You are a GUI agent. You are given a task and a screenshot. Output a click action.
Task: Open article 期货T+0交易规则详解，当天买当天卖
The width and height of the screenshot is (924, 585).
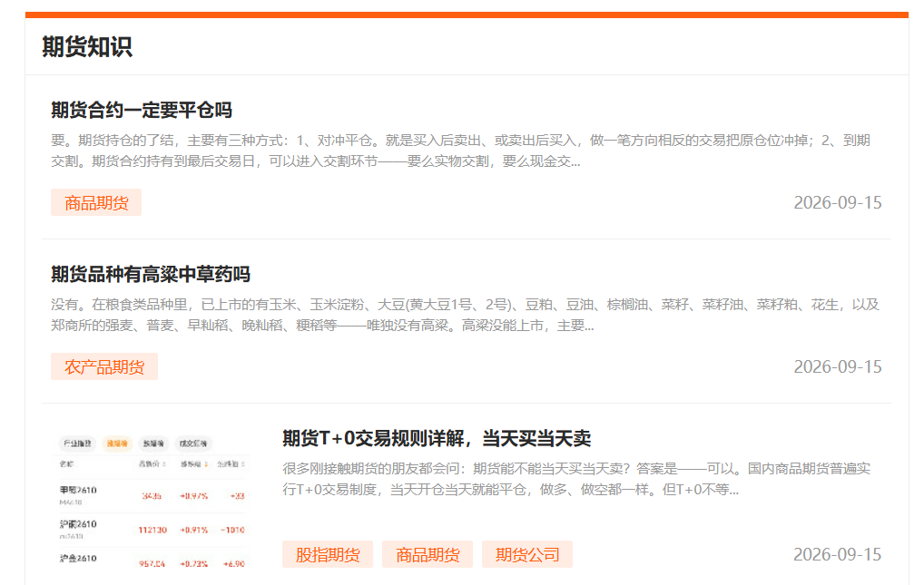[x=437, y=438]
